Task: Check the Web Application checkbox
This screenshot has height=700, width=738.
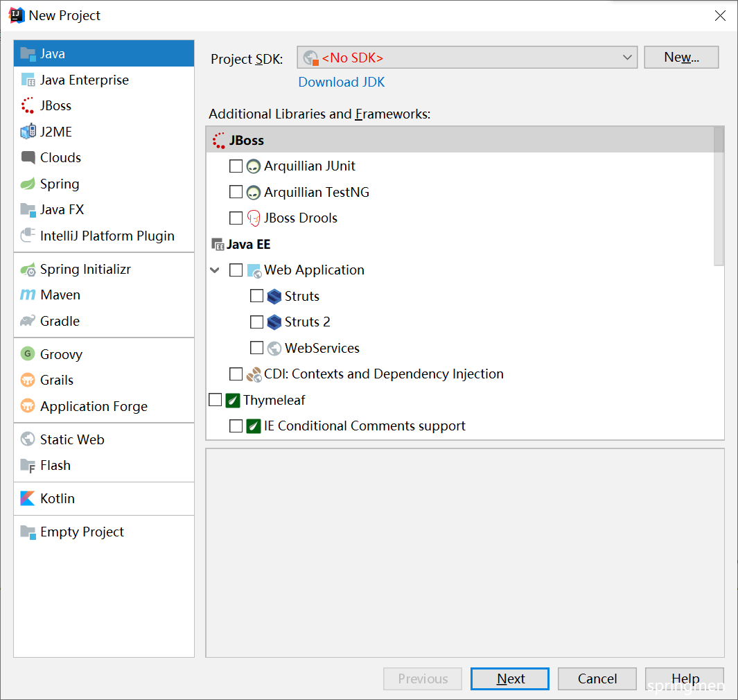Action: click(236, 270)
